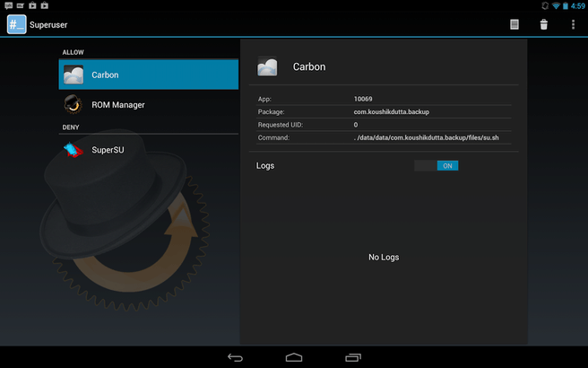This screenshot has height=368, width=588.
Task: Open the logs list icon in action bar
Action: pyautogui.click(x=514, y=24)
